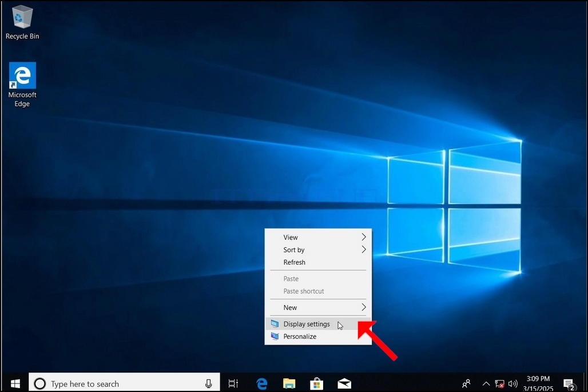Select the Microsoft Edge desktop shortcut
Screen dimensions: 588x392
pos(22,85)
